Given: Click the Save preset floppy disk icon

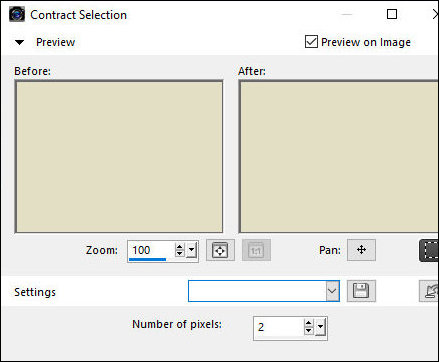Looking at the screenshot, I should pyautogui.click(x=361, y=291).
